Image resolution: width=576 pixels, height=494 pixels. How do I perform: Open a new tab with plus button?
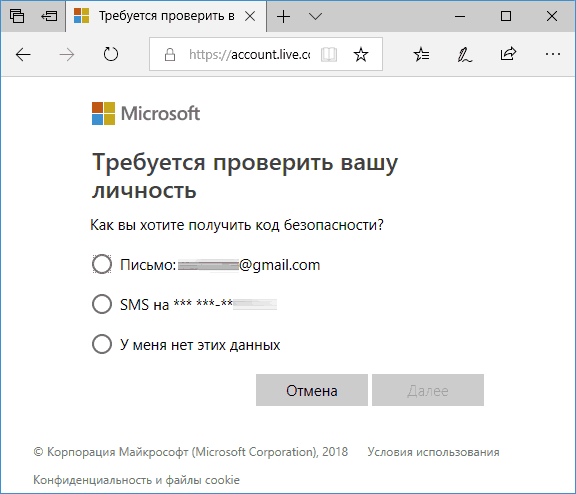pyautogui.click(x=283, y=17)
